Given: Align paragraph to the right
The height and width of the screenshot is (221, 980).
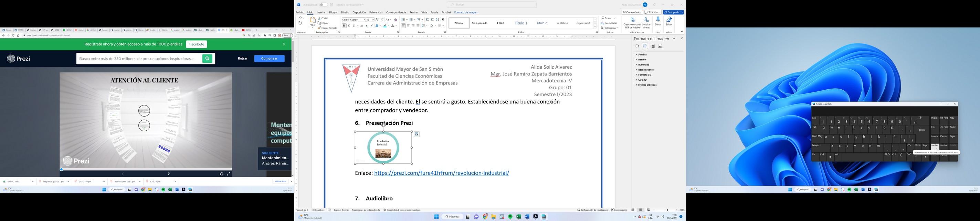Looking at the screenshot, I should 413,26.
